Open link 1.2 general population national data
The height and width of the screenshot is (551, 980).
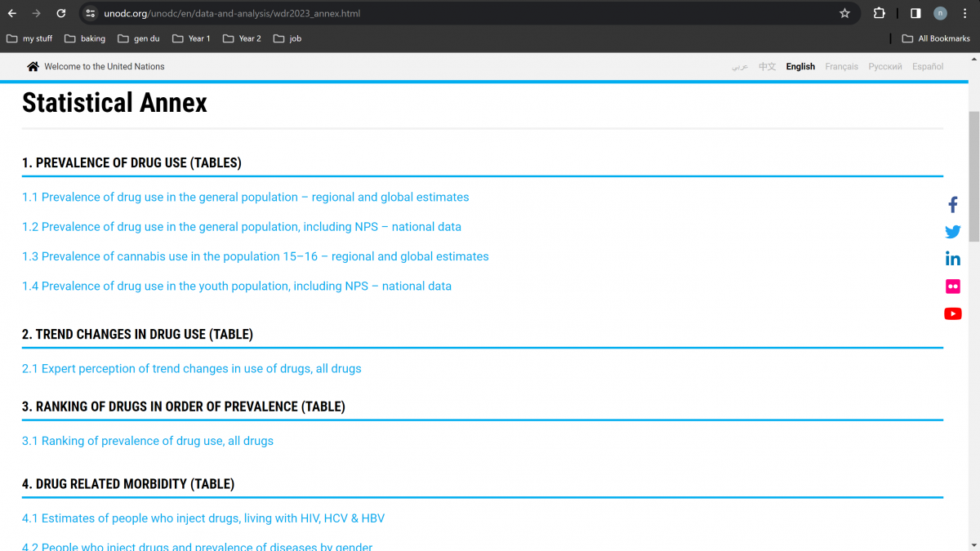tap(242, 227)
